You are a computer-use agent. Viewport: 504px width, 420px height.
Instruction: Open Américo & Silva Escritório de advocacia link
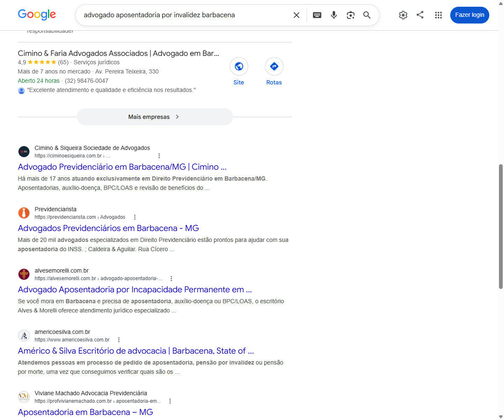tap(136, 351)
